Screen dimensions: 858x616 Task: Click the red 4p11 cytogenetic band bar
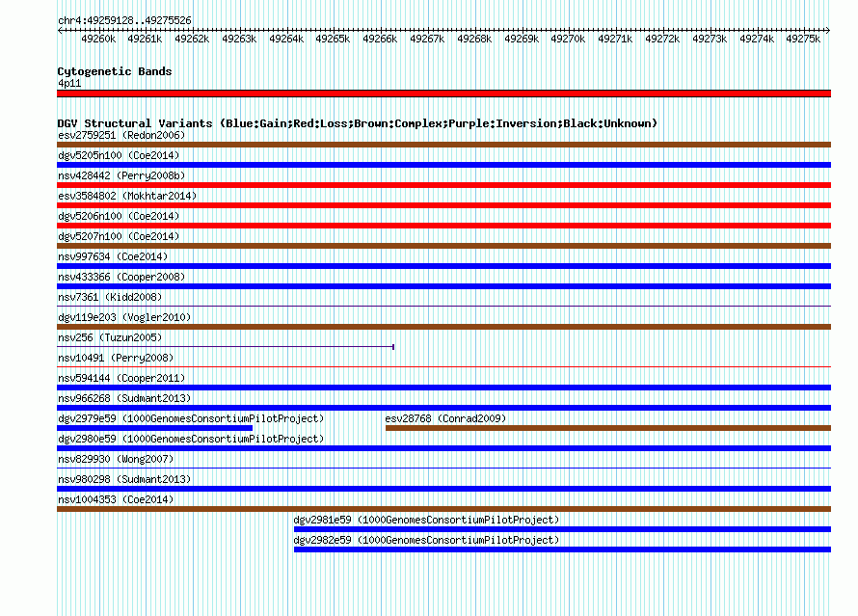click(x=443, y=94)
